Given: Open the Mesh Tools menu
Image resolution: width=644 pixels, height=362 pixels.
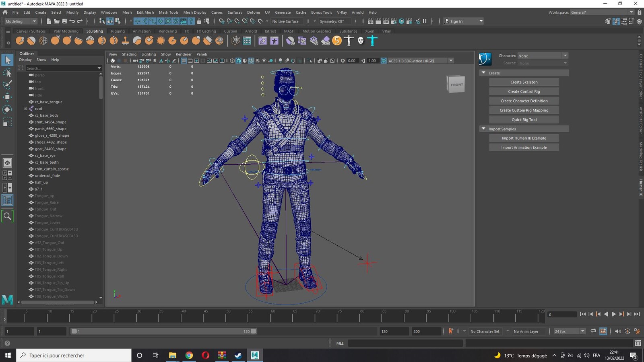Looking at the screenshot, I should click(x=169, y=12).
